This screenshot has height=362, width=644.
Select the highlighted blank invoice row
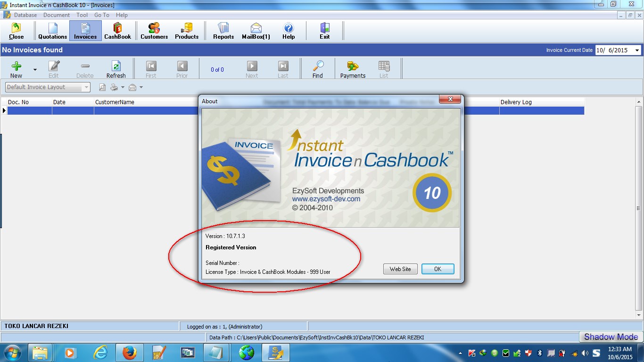point(296,110)
